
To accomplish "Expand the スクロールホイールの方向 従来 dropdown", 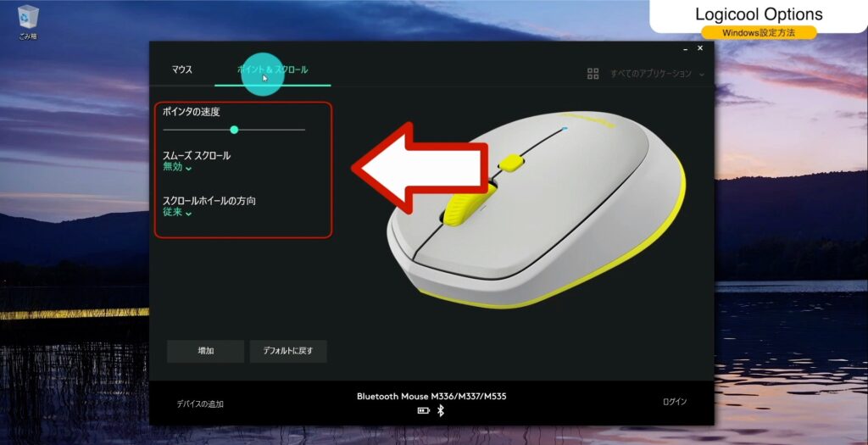I will 177,212.
